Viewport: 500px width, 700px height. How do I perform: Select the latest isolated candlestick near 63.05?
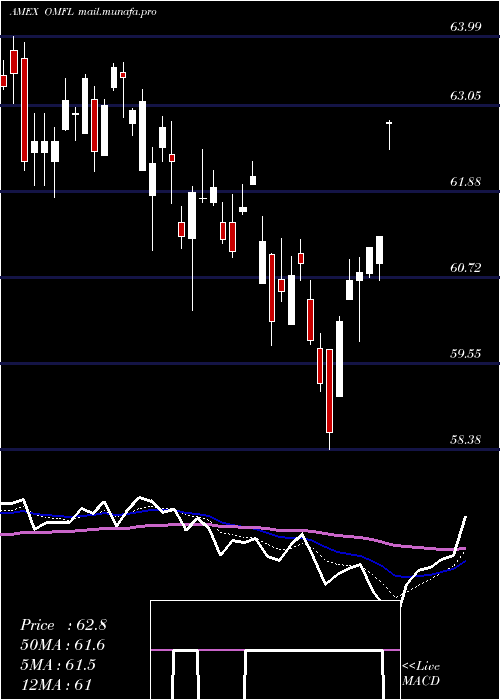click(x=389, y=135)
